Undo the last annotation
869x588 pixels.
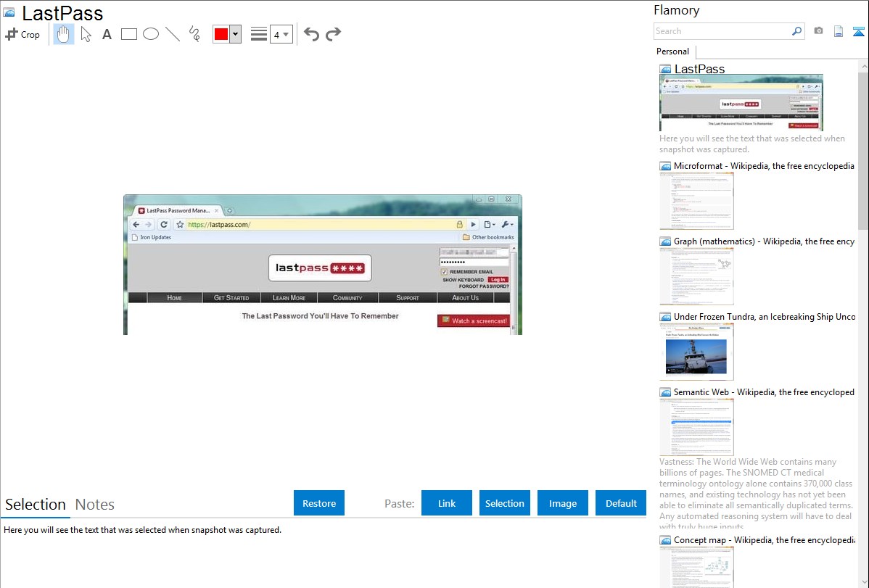(311, 34)
